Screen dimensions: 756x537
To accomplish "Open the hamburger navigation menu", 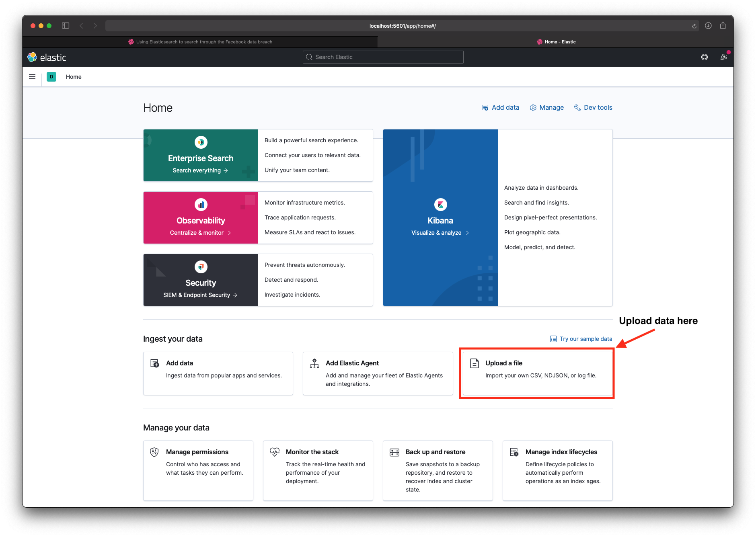I will pyautogui.click(x=32, y=77).
